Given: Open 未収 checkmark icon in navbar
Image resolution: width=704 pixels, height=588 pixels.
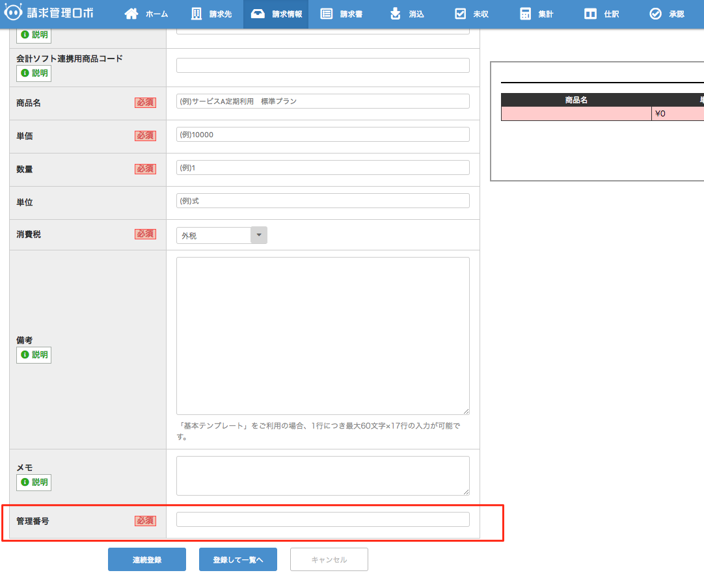Looking at the screenshot, I should pos(461,14).
